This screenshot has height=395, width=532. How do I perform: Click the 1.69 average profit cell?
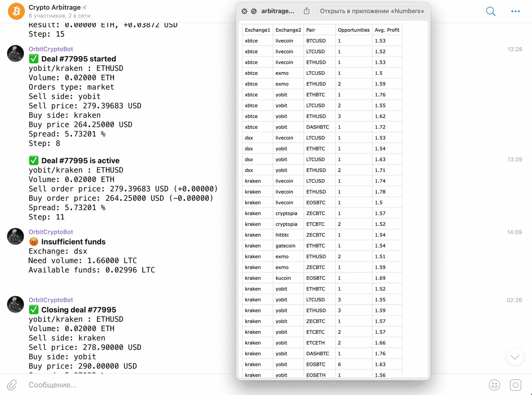click(x=387, y=278)
